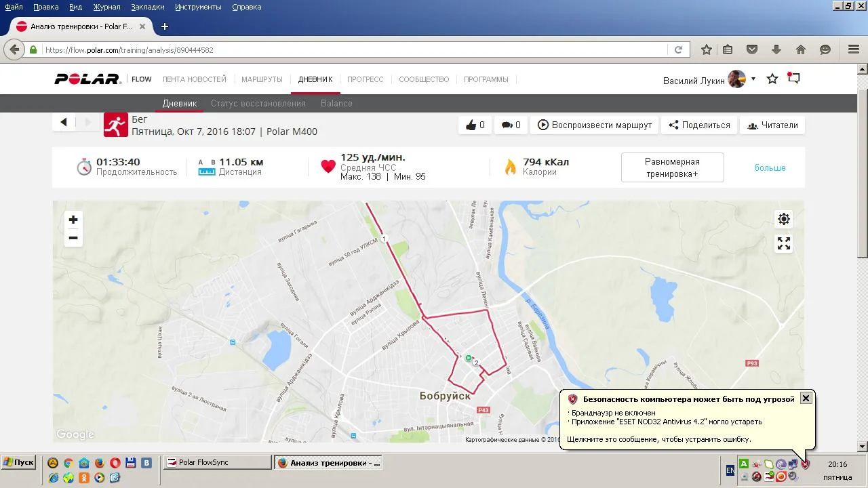Close the Анализ тренировки browser tab
This screenshot has height=488, width=868.
point(142,26)
